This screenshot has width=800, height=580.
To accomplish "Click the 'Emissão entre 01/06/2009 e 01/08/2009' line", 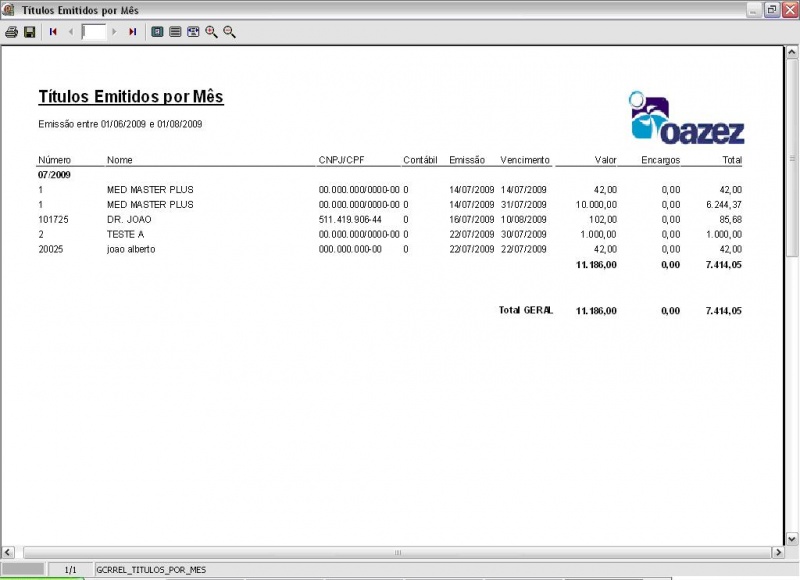I will point(120,124).
